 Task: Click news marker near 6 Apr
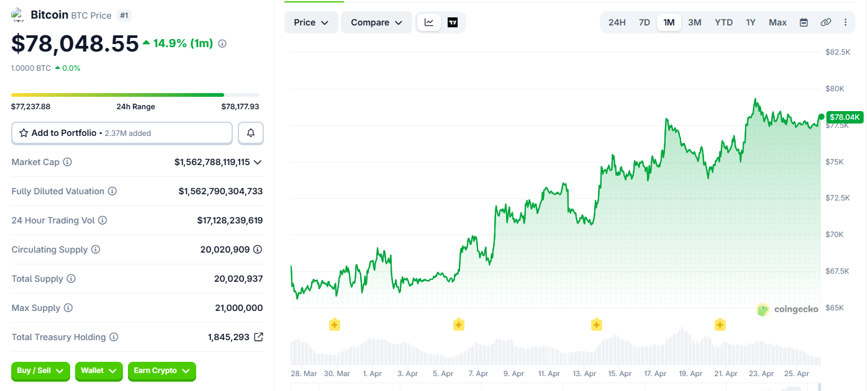pos(459,324)
